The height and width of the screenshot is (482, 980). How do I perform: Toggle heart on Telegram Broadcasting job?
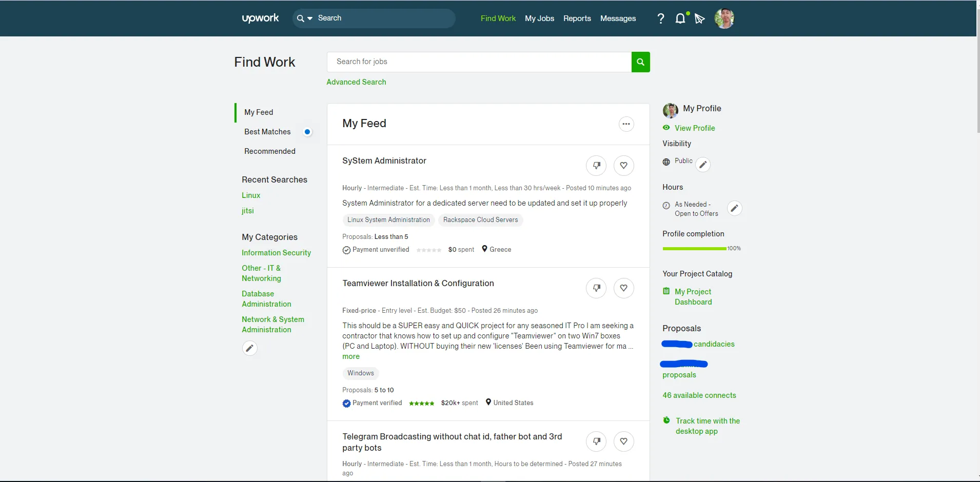(623, 441)
